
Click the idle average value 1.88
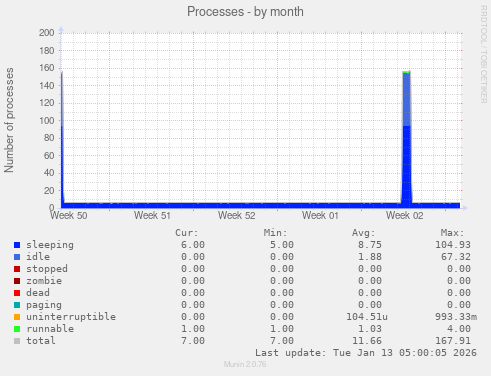(370, 257)
